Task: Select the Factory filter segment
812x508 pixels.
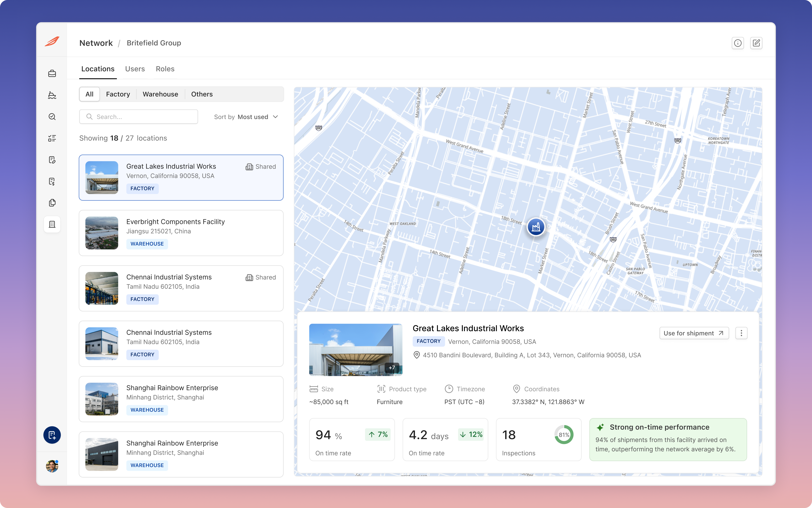Action: click(x=118, y=94)
